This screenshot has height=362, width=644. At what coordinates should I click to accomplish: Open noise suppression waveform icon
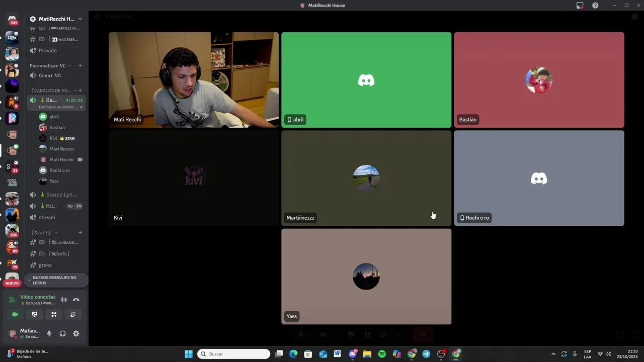pyautogui.click(x=64, y=300)
